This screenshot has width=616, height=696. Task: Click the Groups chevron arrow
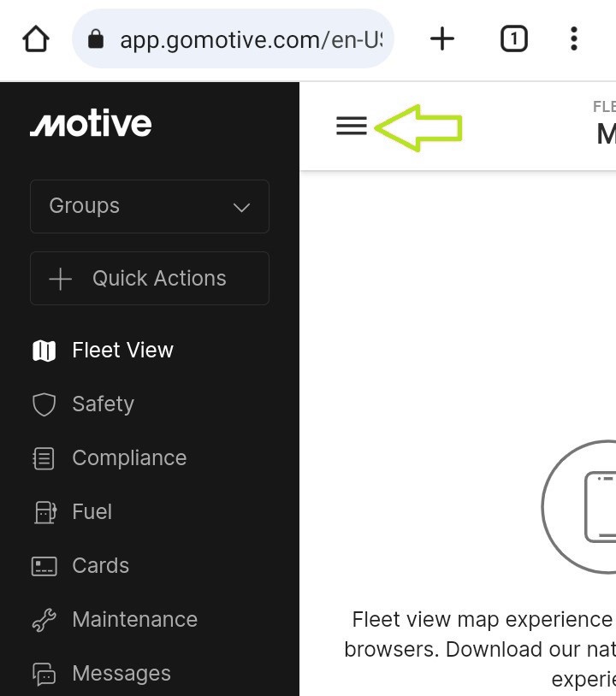coord(241,207)
